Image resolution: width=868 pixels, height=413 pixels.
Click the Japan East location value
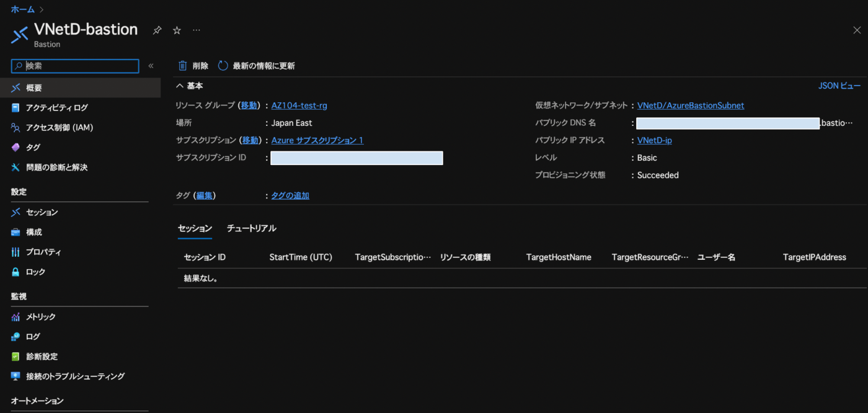coord(292,123)
